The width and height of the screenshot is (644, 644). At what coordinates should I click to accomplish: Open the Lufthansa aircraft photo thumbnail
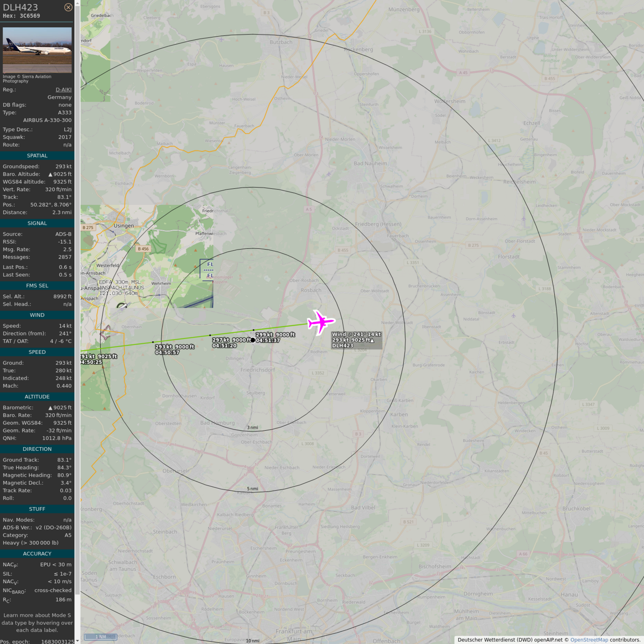point(37,50)
